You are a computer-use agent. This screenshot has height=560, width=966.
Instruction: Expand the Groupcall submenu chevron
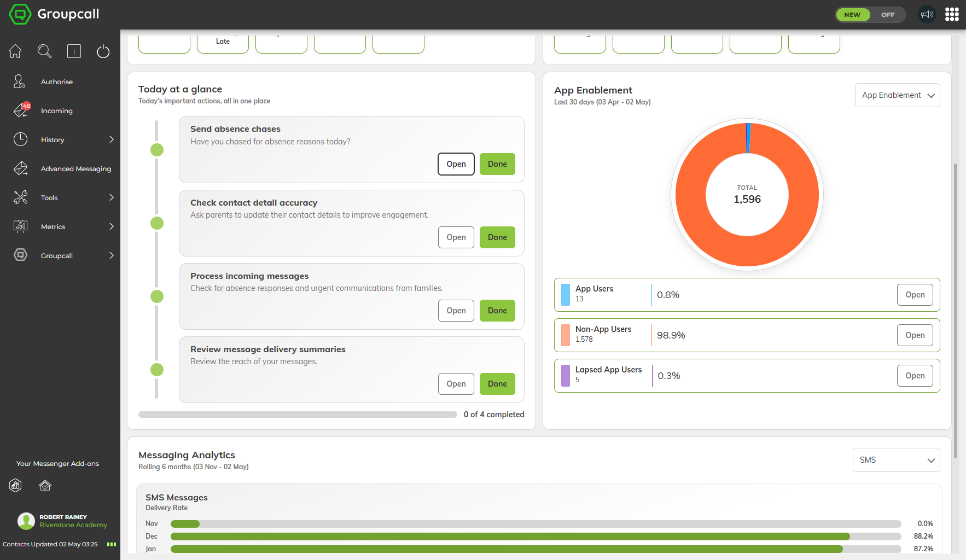tap(112, 255)
